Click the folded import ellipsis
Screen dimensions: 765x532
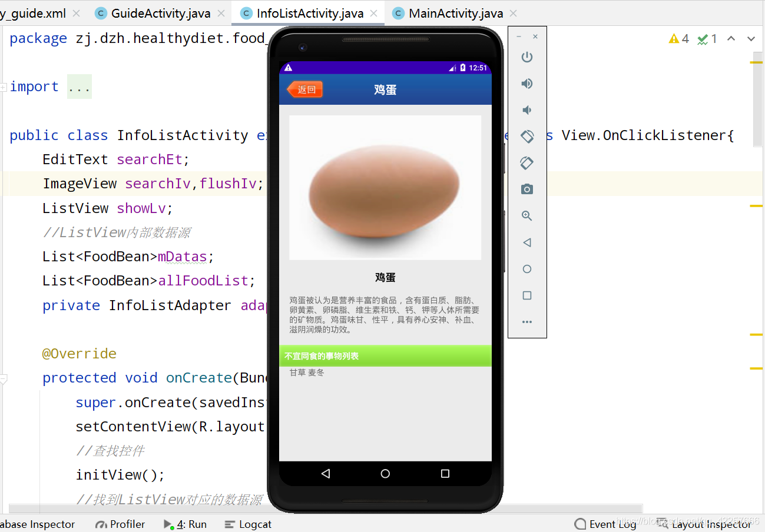[x=79, y=87]
